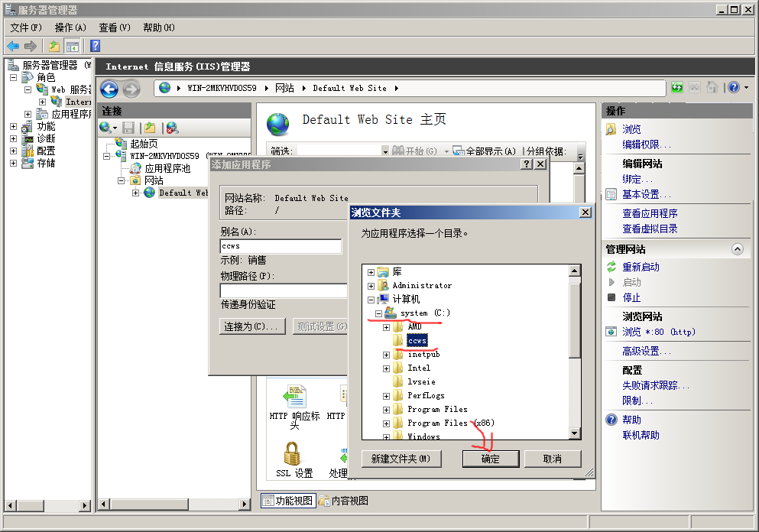Click the blue help icon in top toolbar
Screen dimensions: 759x532
[x=96, y=46]
